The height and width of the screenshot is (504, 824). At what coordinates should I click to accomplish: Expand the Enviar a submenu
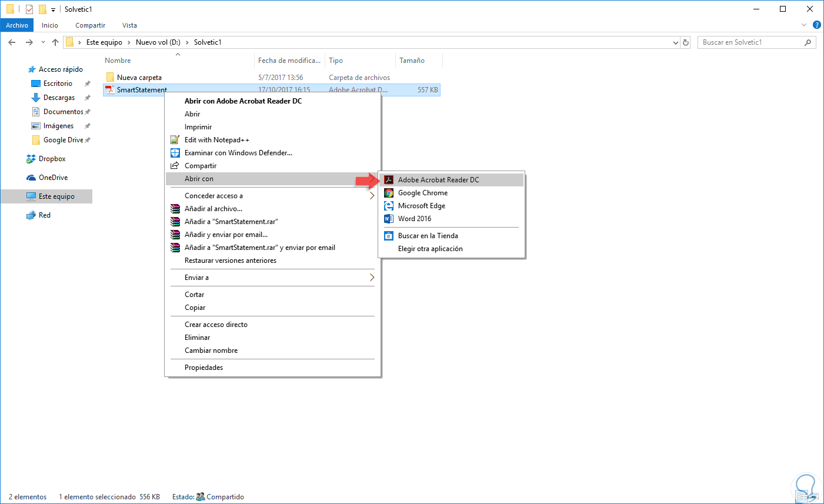click(273, 278)
